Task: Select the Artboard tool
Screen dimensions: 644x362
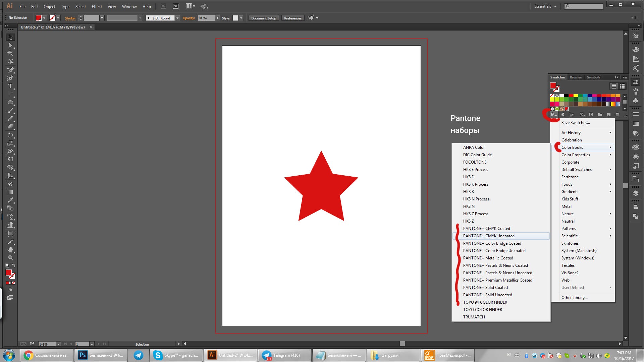Action: [x=10, y=233]
